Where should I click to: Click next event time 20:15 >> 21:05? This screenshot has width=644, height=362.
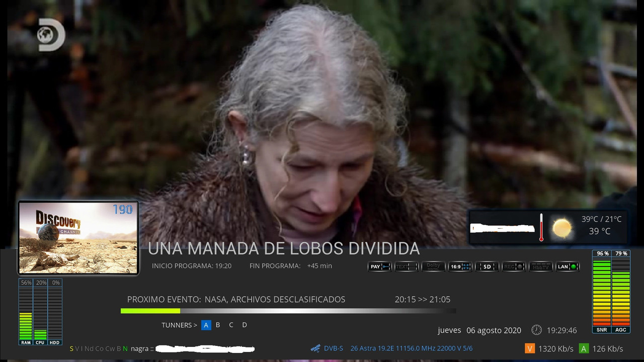point(423,299)
